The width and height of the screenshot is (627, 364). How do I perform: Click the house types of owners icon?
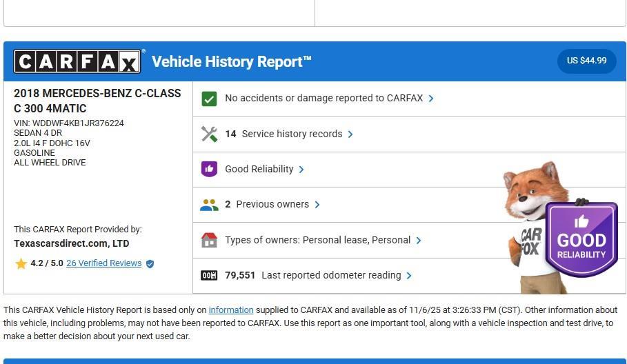209,240
